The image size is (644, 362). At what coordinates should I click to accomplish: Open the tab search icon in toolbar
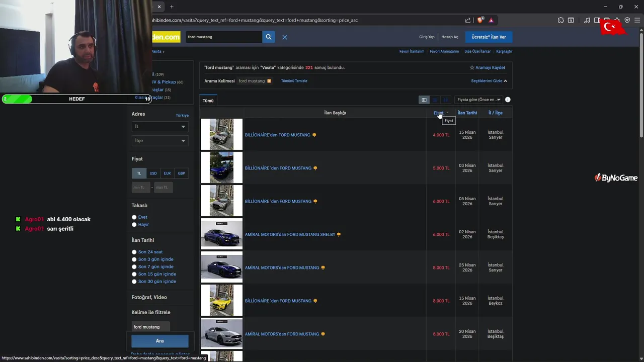(571, 20)
